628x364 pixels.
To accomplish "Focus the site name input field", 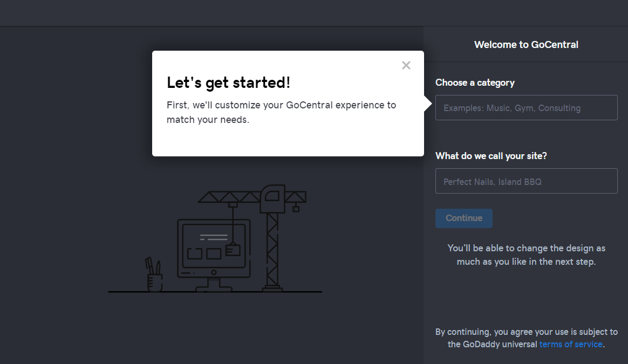I will coord(526,181).
